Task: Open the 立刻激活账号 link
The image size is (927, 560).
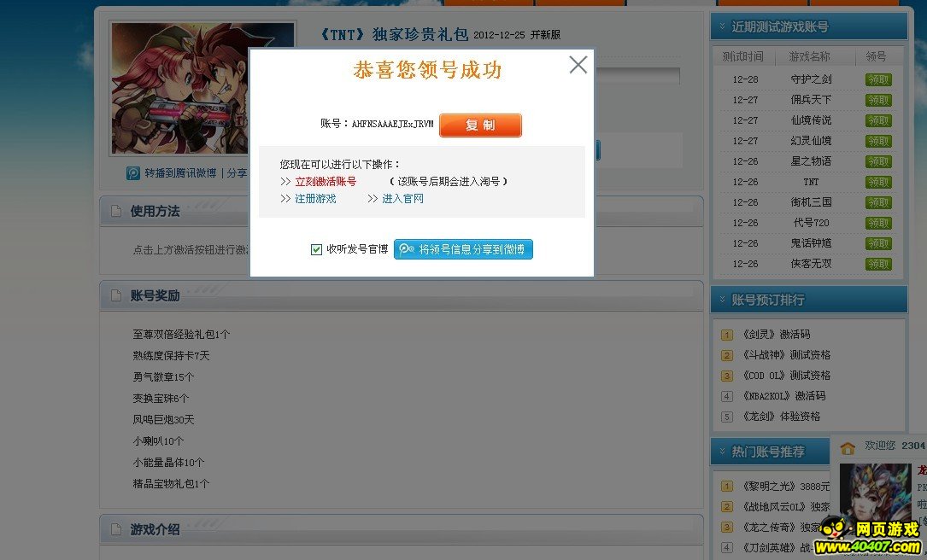Action: 326,181
